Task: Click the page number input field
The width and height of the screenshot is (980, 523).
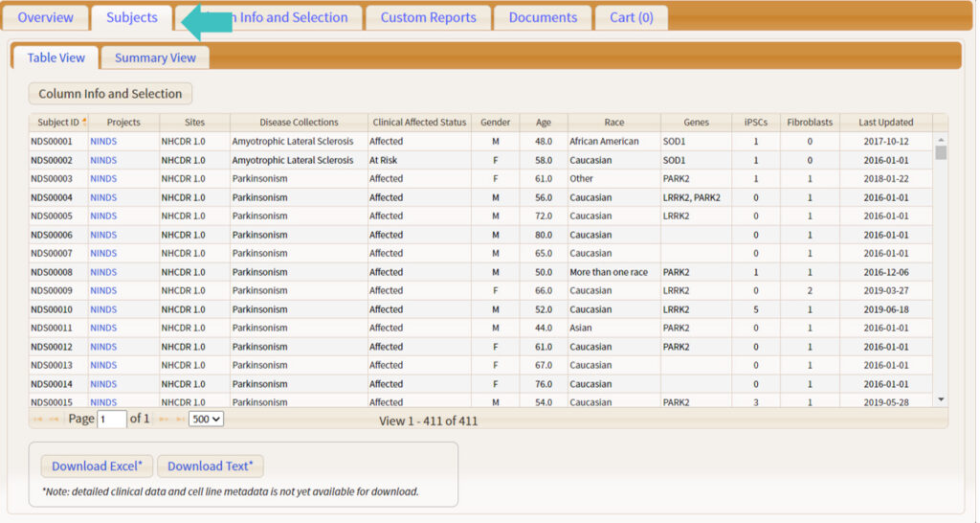Action: 112,420
